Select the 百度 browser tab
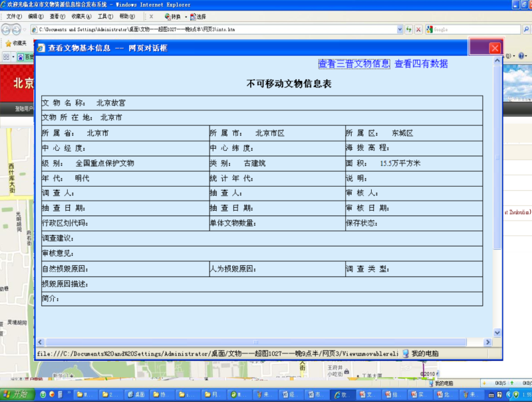This screenshot has height=402, width=532. click(x=26, y=56)
